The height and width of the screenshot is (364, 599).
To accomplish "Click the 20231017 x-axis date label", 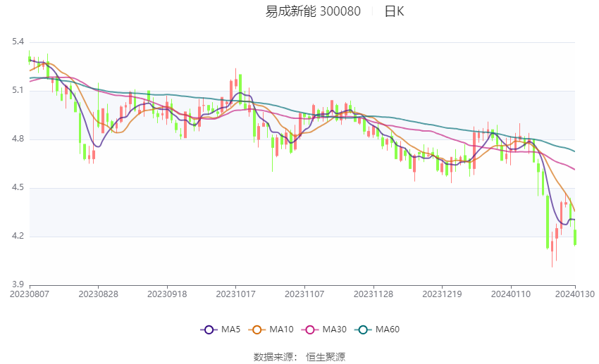I will (235, 294).
